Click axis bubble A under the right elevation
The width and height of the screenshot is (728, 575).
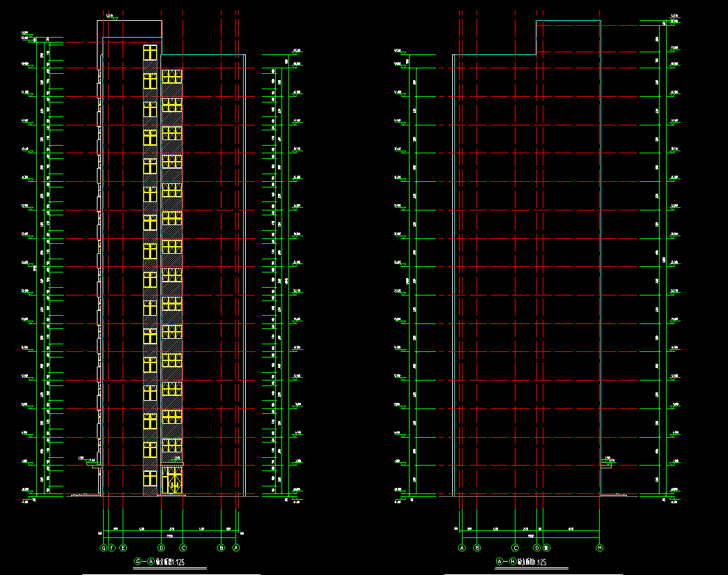(461, 549)
